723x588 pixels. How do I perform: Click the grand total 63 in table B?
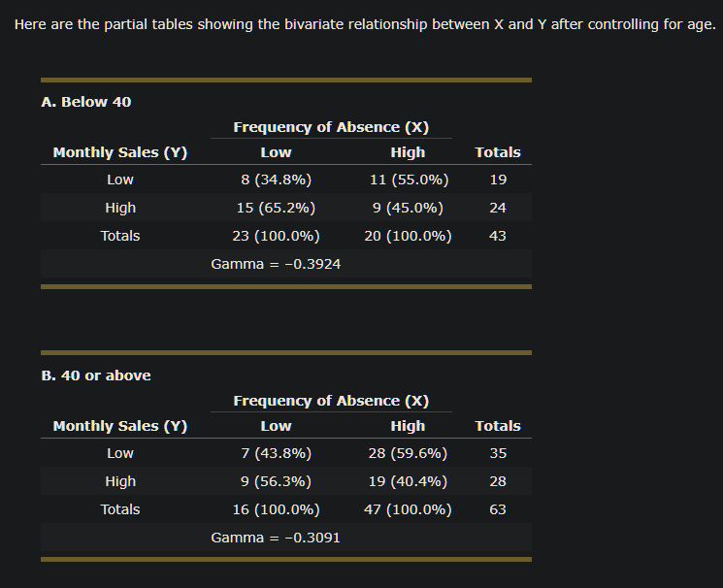tap(498, 509)
